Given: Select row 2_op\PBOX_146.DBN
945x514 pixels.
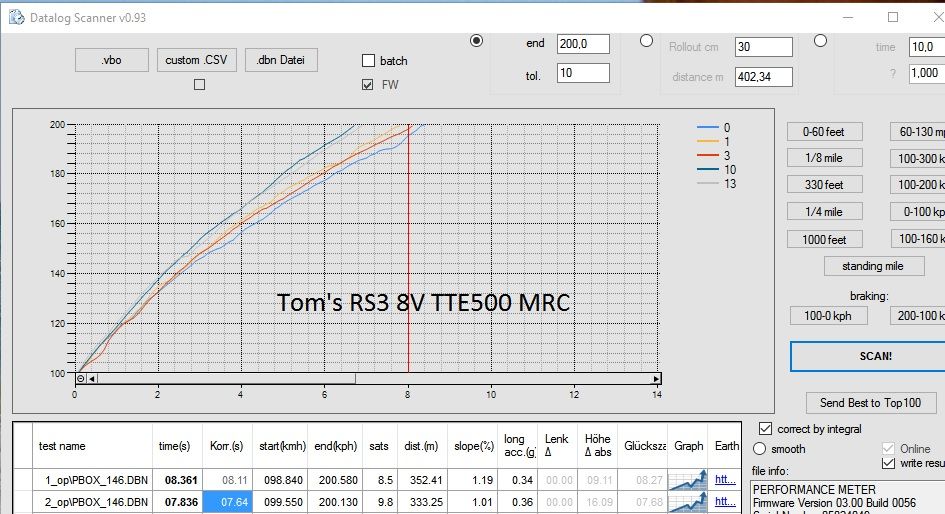Looking at the screenshot, I should pos(92,502).
